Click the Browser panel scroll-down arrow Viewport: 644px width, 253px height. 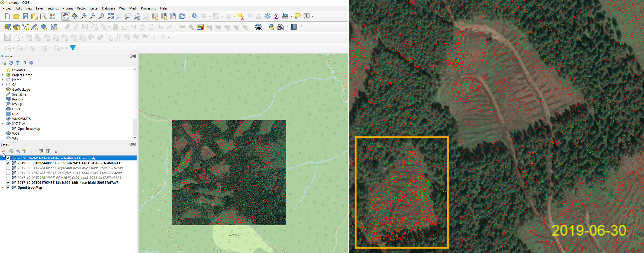click(x=135, y=138)
